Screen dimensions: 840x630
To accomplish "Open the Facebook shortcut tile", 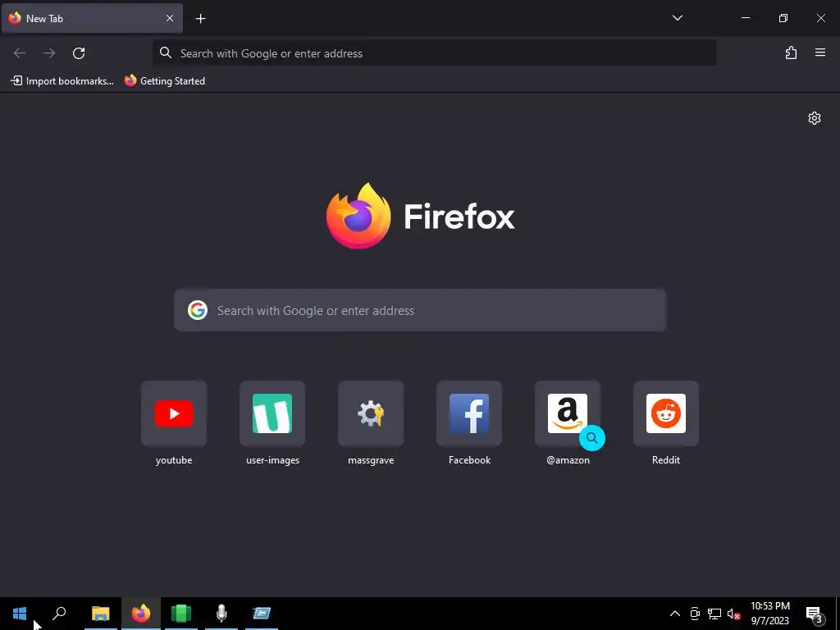I will click(x=469, y=413).
